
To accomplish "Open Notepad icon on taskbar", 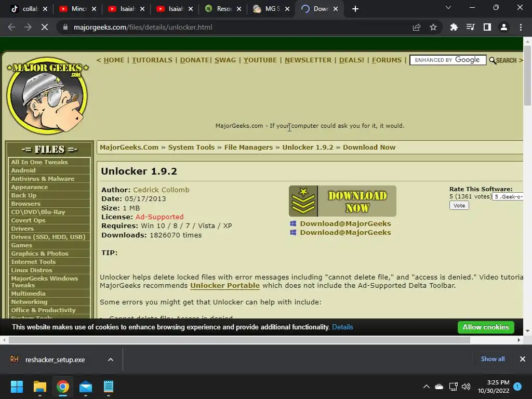I will click(108, 387).
